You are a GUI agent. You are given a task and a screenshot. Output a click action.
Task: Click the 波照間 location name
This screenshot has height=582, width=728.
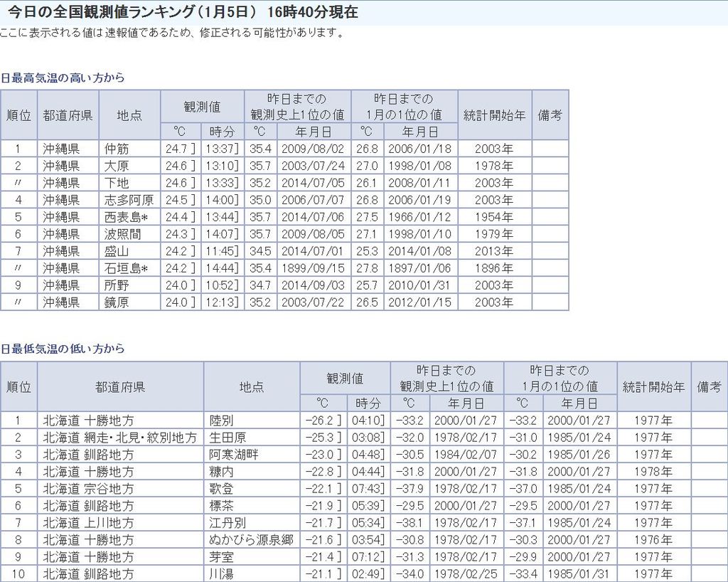[123, 234]
